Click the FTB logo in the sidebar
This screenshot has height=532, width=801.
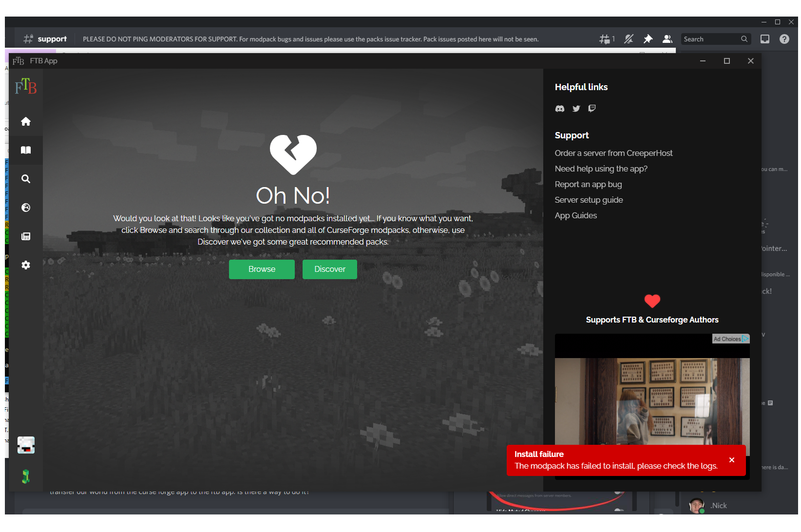coord(26,86)
